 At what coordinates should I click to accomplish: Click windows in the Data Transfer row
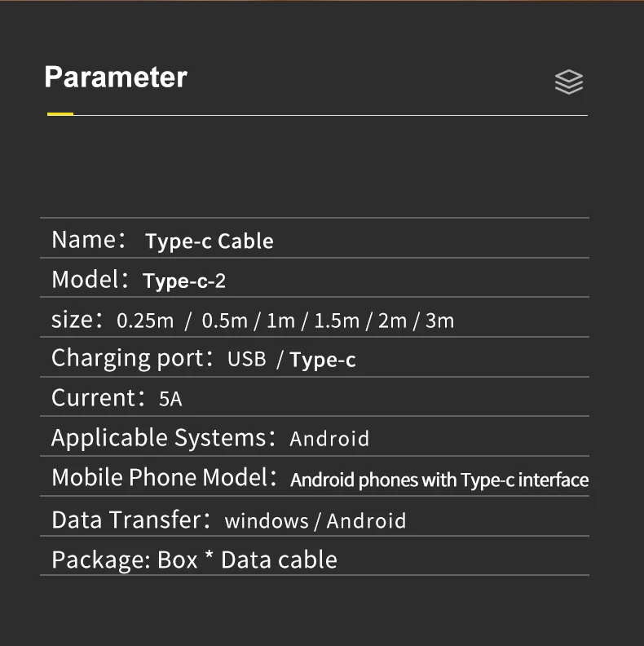(267, 520)
